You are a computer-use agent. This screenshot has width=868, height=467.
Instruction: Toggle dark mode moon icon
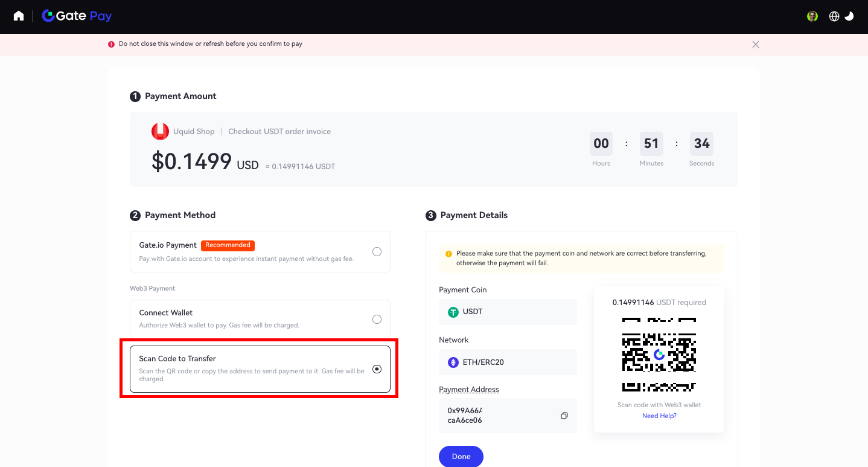(849, 16)
